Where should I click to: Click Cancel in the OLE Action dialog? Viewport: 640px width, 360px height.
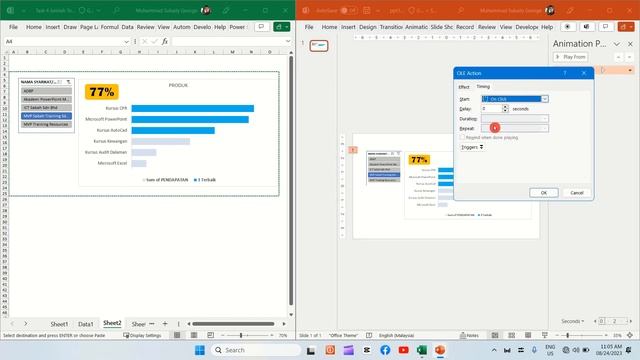[577, 193]
